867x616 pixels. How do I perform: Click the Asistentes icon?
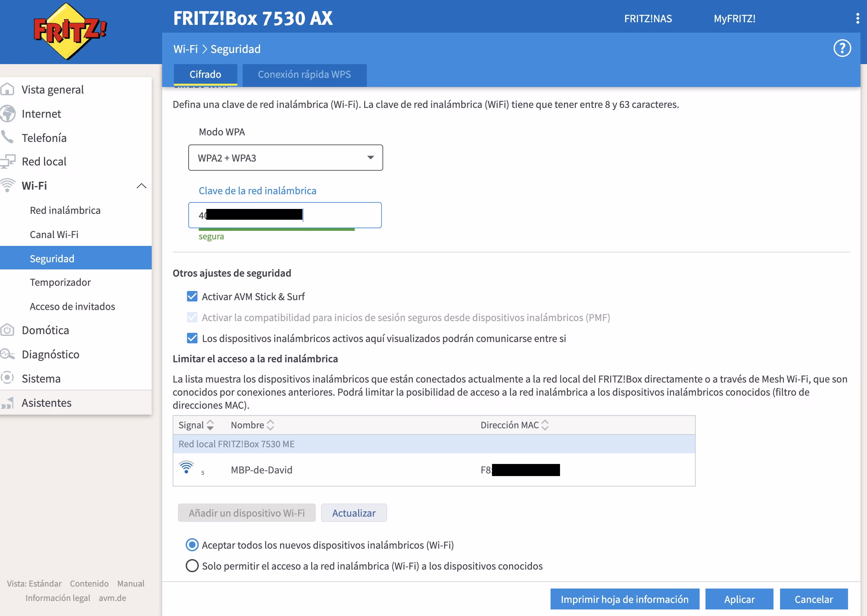coord(7,403)
